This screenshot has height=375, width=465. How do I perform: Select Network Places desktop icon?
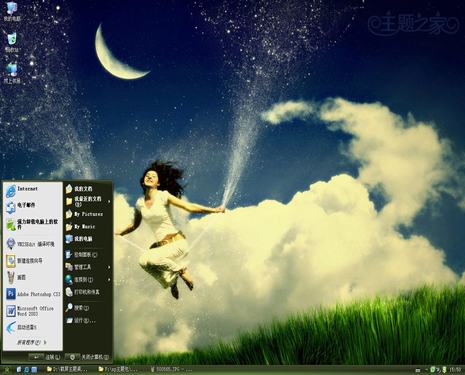coord(12,73)
